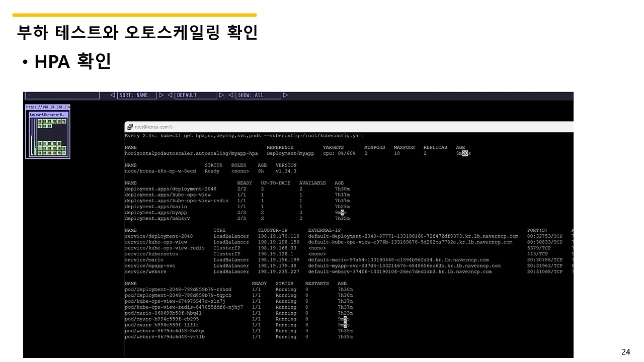Viewport: 644px width, 362px height.
Task: Select service/deployment-2048 row name
Action: coord(158,236)
